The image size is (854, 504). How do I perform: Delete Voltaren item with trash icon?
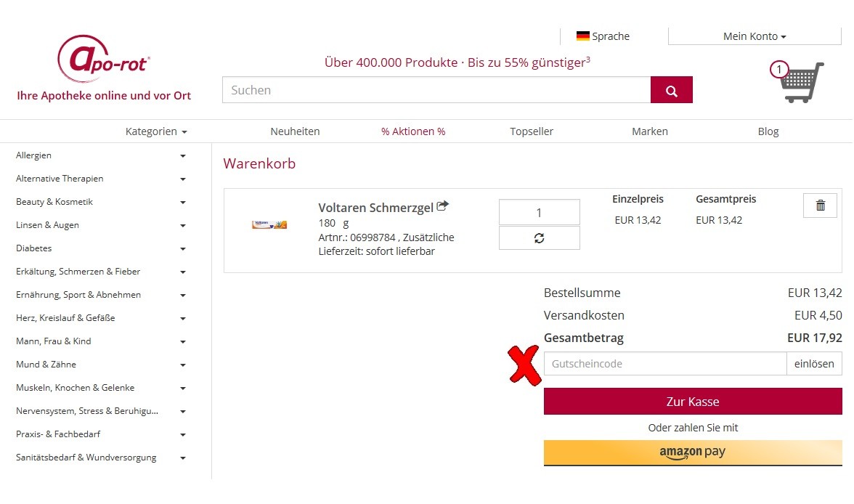(820, 206)
